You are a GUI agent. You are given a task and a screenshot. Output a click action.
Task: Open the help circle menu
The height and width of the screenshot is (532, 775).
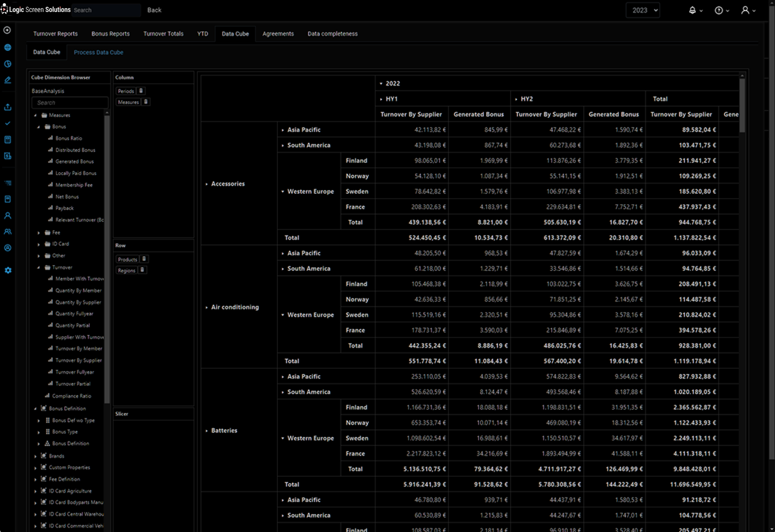pyautogui.click(x=722, y=10)
